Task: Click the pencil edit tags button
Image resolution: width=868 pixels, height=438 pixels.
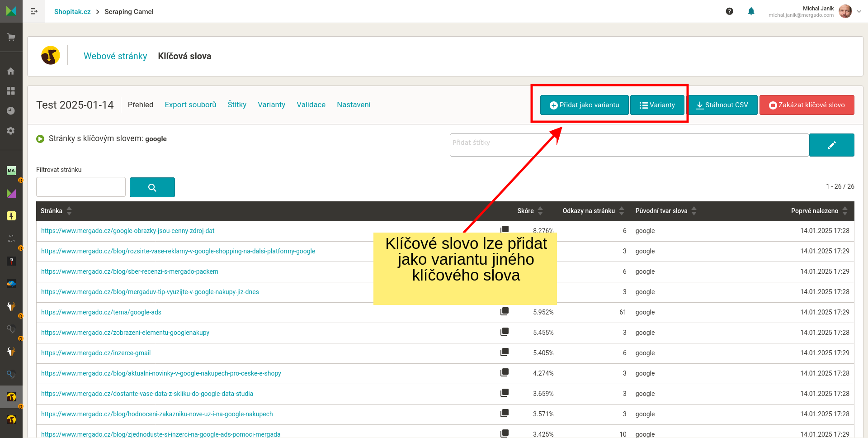Action: pos(831,145)
